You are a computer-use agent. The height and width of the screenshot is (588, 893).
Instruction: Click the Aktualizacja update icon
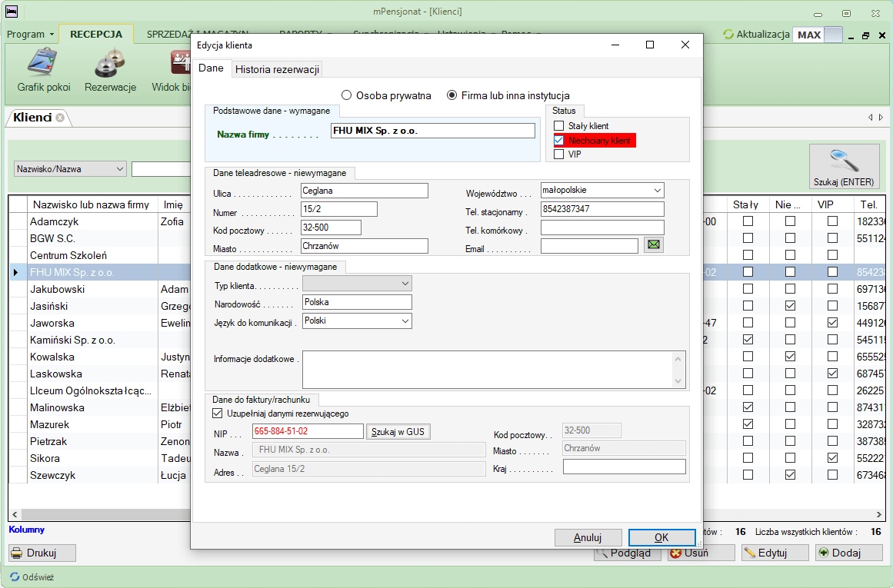click(728, 35)
